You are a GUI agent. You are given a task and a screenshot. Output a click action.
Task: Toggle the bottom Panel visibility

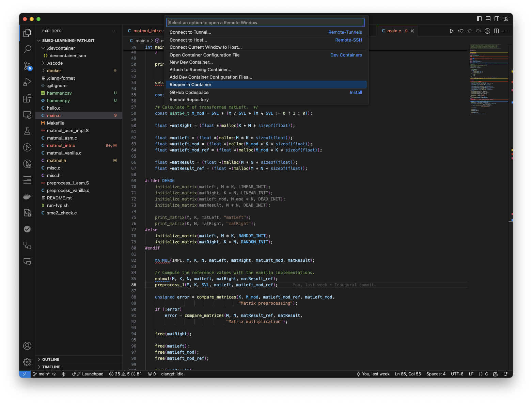click(488, 19)
